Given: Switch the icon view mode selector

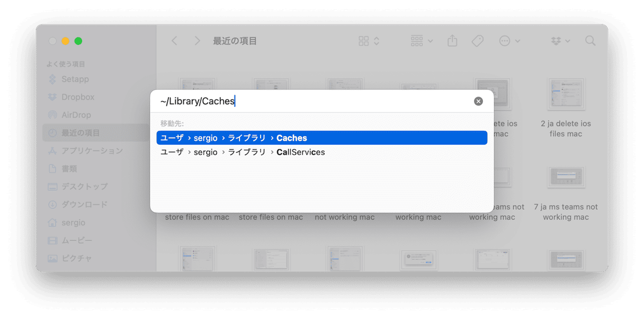Looking at the screenshot, I should [369, 41].
